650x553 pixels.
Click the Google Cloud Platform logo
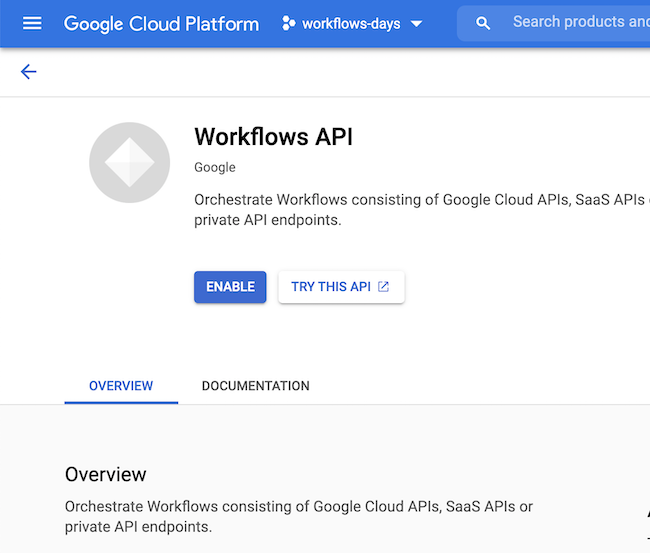tap(161, 24)
